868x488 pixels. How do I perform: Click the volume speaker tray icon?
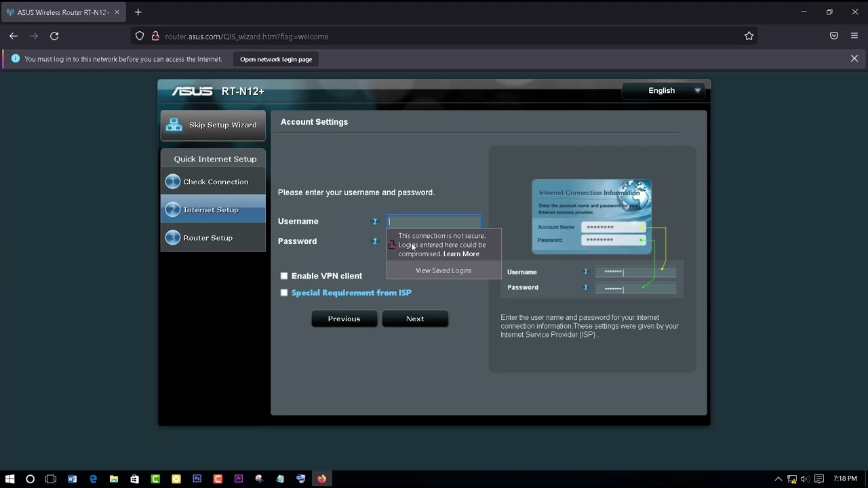point(805,479)
